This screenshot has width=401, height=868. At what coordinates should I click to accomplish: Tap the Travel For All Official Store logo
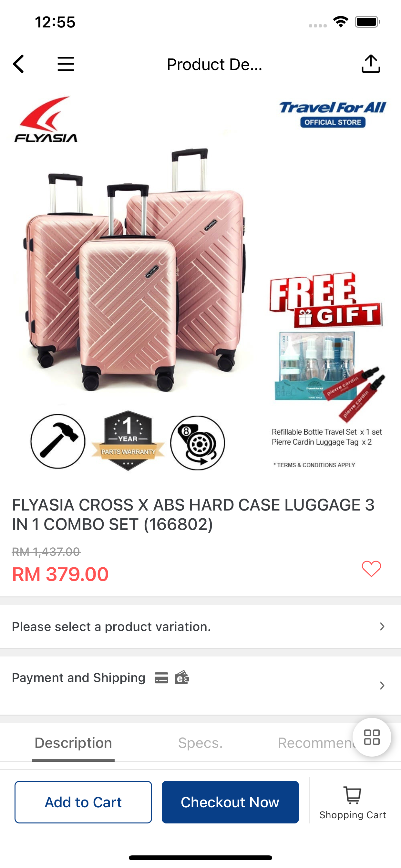pos(333,115)
